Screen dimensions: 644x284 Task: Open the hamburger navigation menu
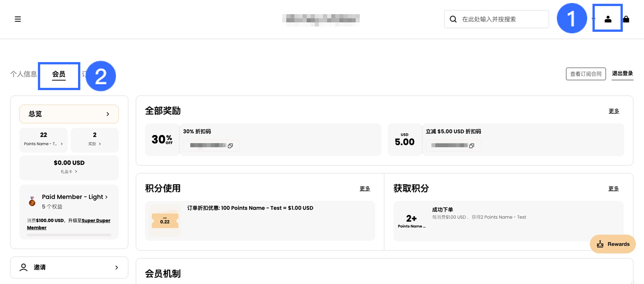(x=18, y=19)
